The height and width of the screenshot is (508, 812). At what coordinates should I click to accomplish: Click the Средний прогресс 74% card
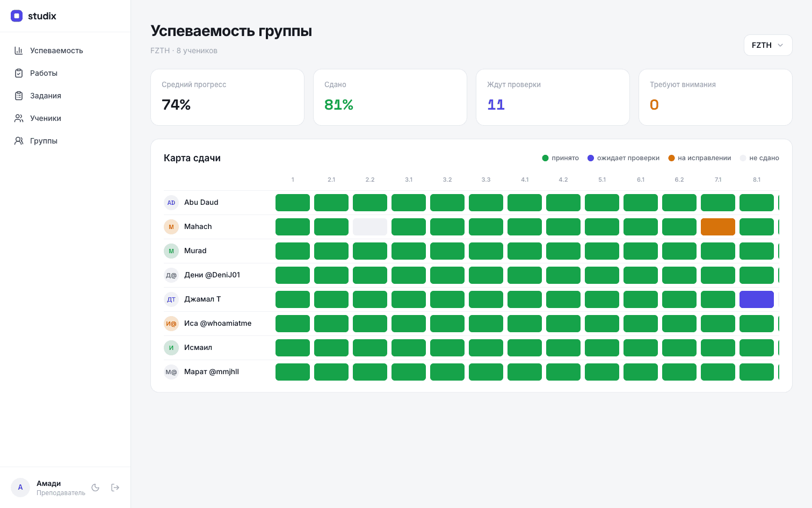[228, 97]
